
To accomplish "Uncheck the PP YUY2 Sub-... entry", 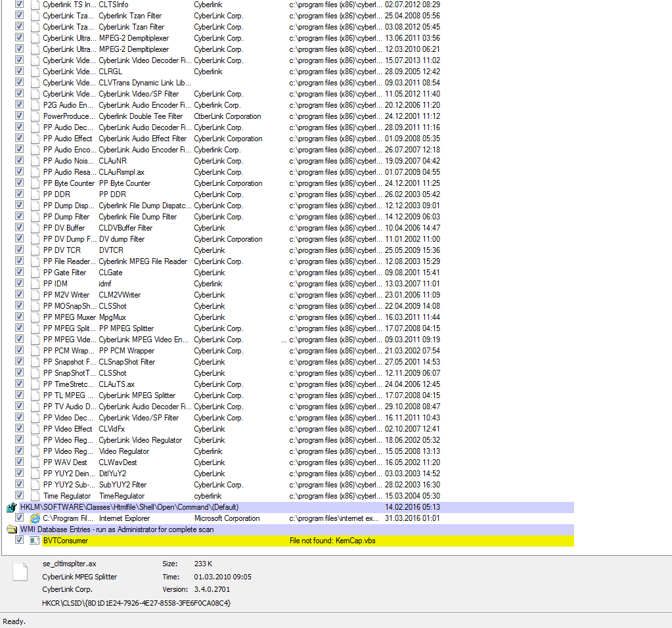I will point(19,484).
